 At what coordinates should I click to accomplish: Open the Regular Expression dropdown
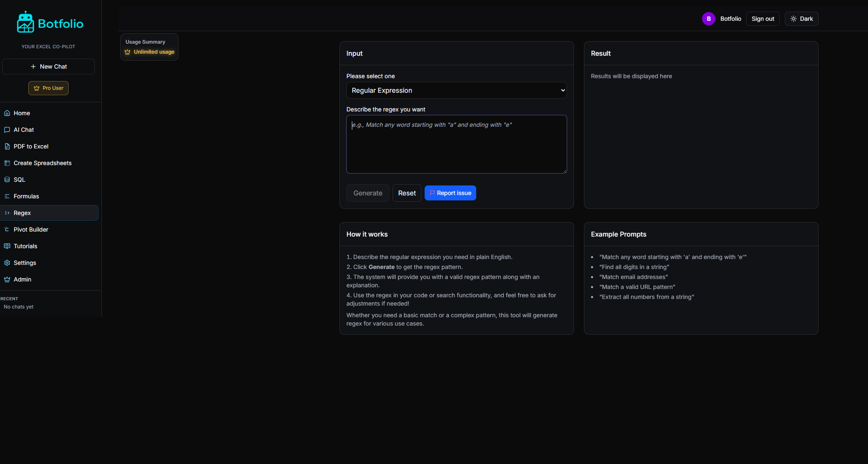coord(456,90)
